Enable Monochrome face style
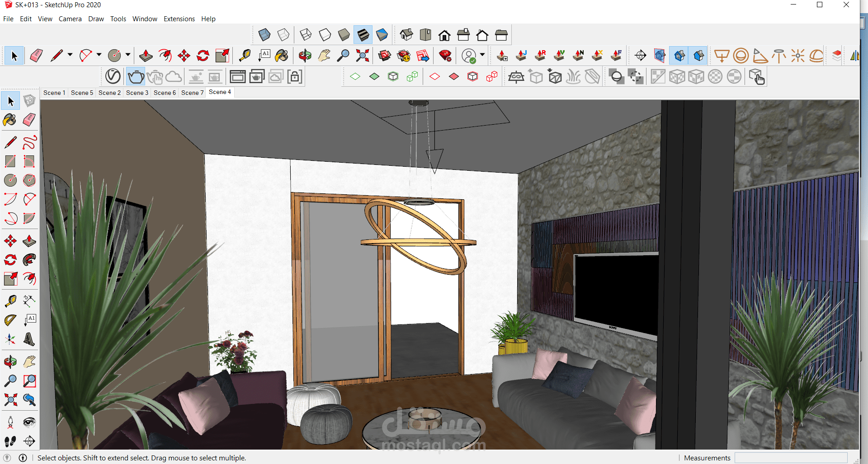Screen dimensions: 868x464 click(x=382, y=35)
